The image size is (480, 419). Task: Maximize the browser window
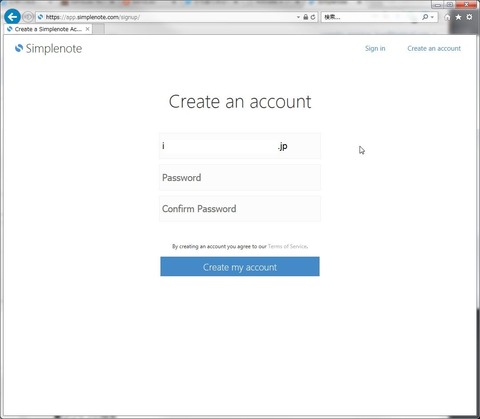click(450, 5)
